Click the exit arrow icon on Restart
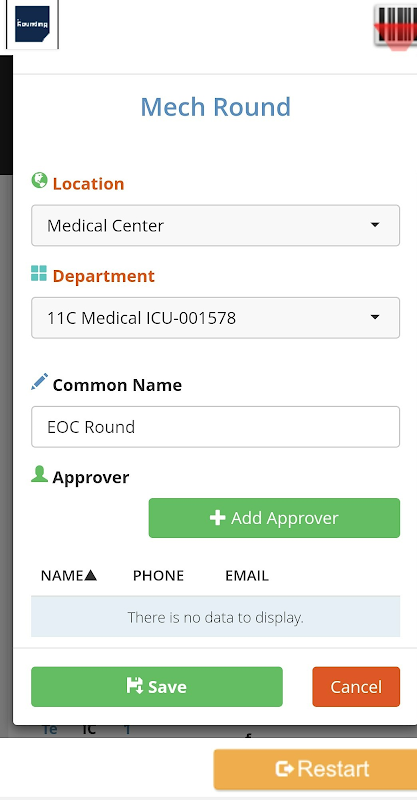The image size is (417, 800). [x=284, y=768]
